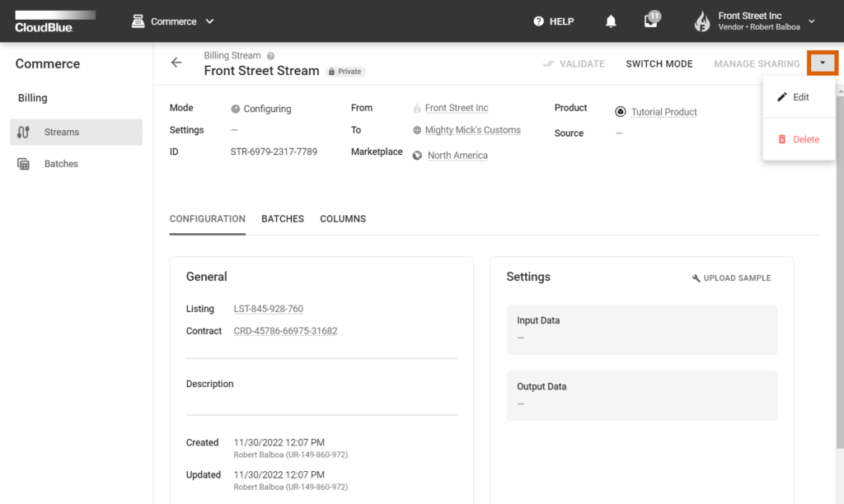Click the flame icon beside Front Street Inc link

pyautogui.click(x=417, y=108)
